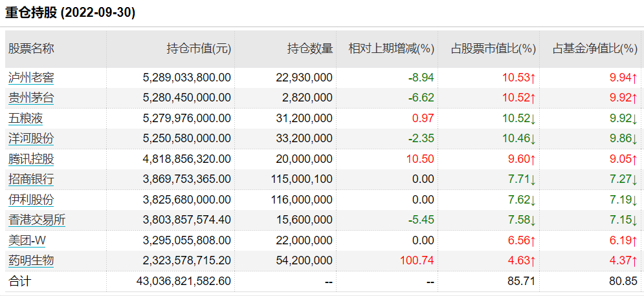Click the 伊利股份 link

31,200
